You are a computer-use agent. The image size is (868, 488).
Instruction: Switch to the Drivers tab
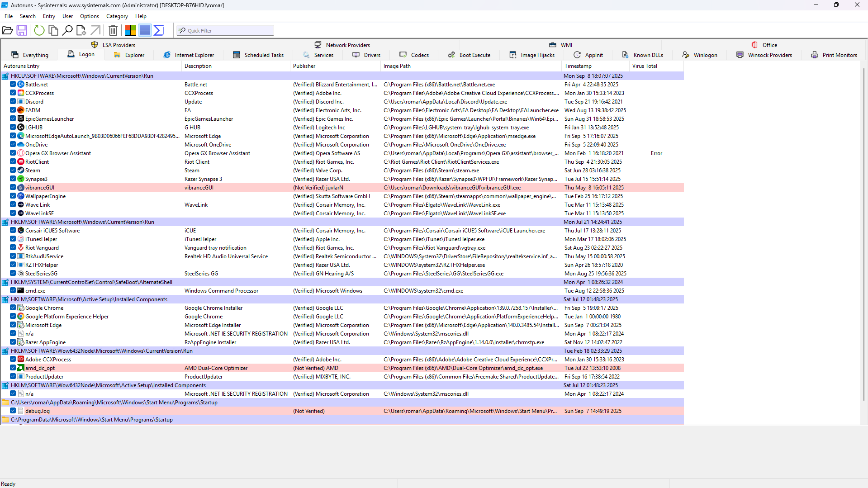366,55
